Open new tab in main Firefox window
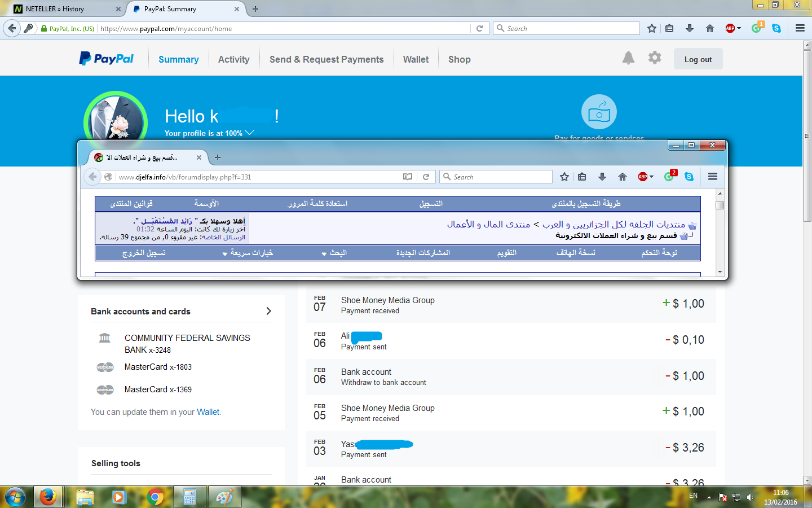This screenshot has height=508, width=812. (x=255, y=9)
